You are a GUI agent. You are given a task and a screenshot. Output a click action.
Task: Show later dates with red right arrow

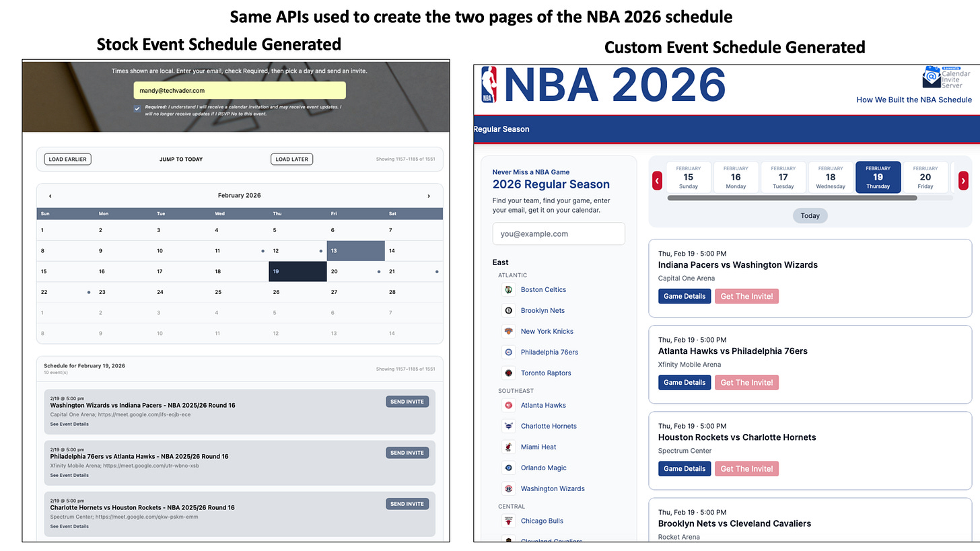click(963, 180)
